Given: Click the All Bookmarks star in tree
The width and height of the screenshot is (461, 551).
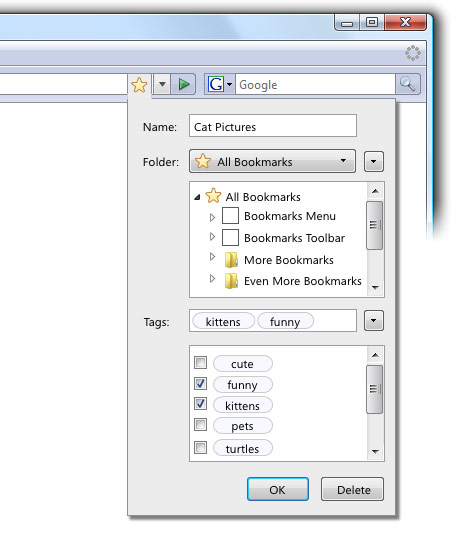Looking at the screenshot, I should pyautogui.click(x=213, y=196).
